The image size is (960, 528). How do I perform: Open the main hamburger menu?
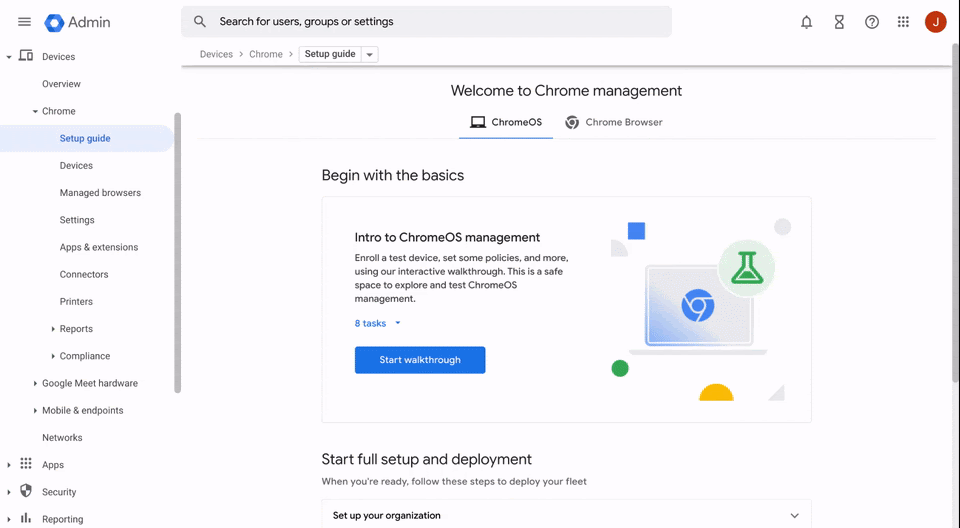tap(24, 22)
